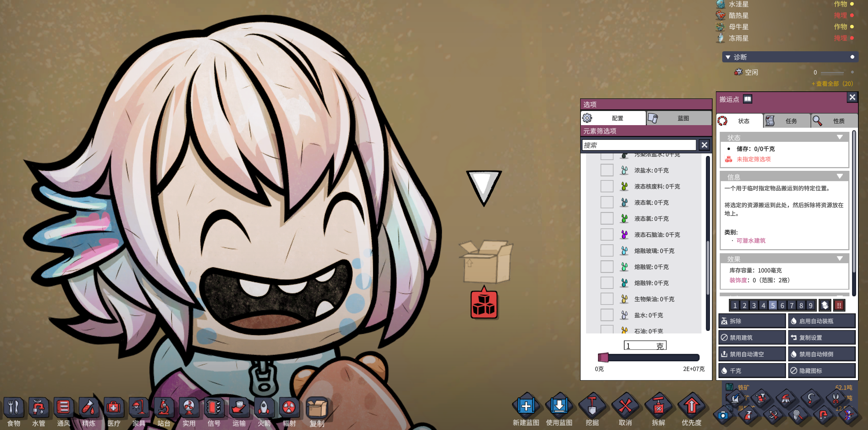Expand 查看全部 (20) diagnostics list
868x430 pixels.
832,84
